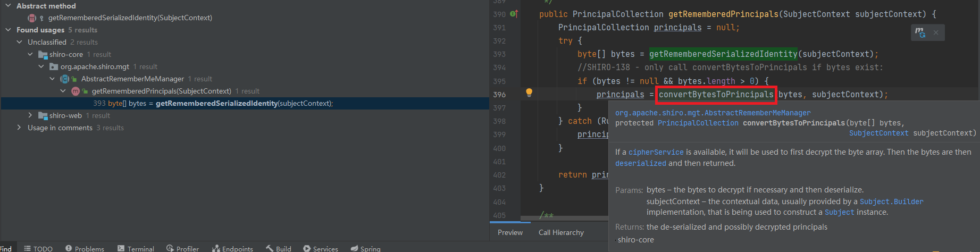
Task: Click getRememberedPrincipals method name on line 390
Action: [x=723, y=14]
